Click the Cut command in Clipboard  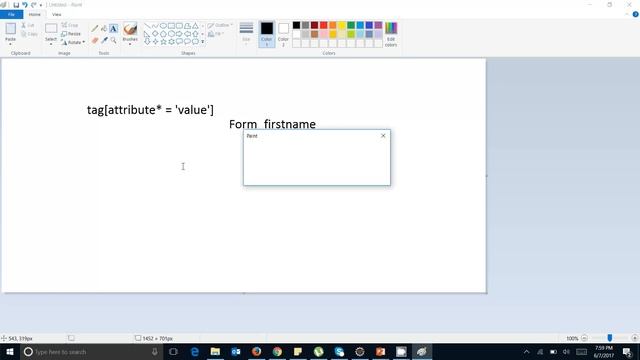click(x=28, y=25)
